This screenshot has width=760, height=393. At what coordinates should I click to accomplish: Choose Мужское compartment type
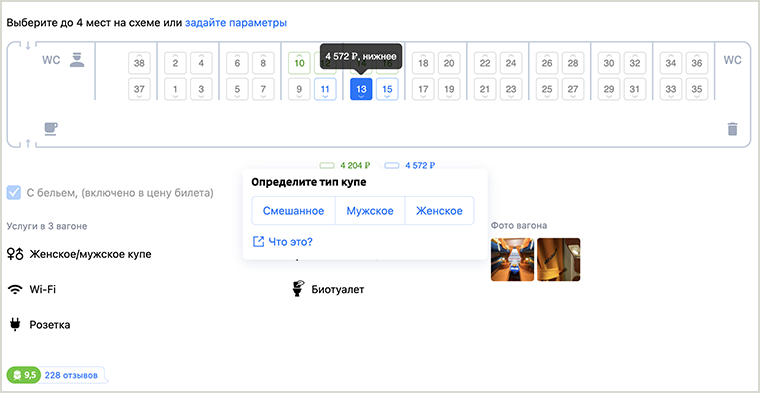click(x=370, y=211)
